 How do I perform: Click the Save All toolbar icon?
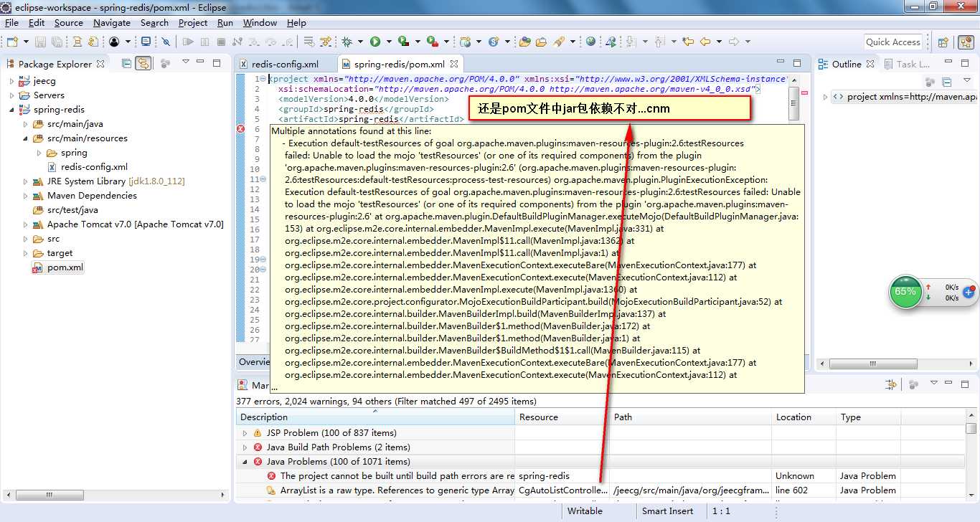pos(57,42)
